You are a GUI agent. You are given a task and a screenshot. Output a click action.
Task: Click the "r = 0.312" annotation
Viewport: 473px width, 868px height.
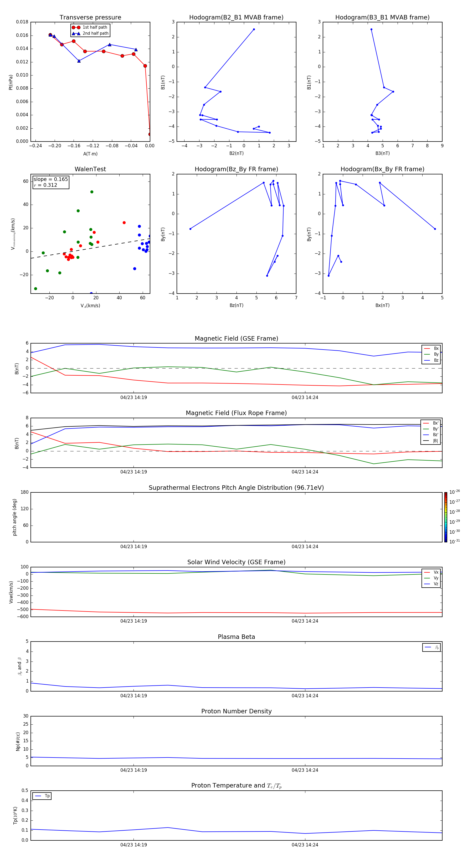(45, 185)
